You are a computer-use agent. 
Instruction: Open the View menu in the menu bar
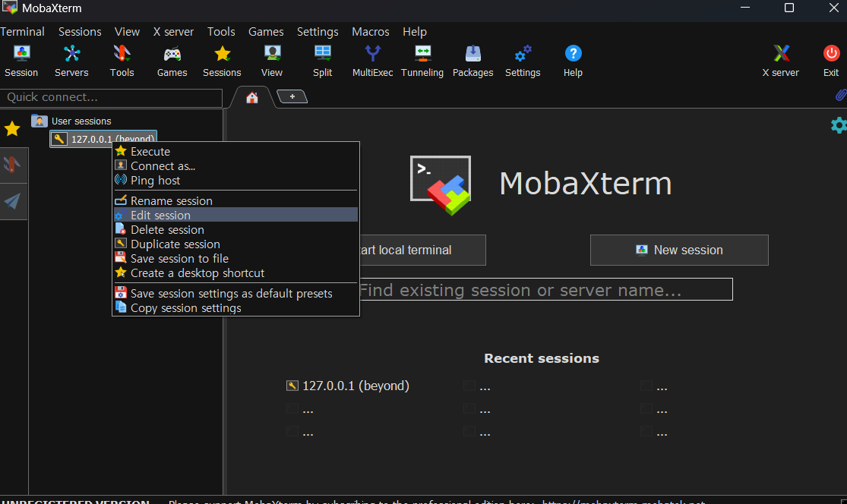click(127, 32)
